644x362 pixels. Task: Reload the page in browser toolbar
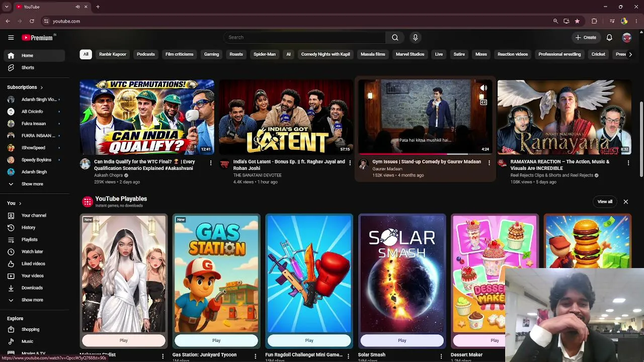click(x=32, y=21)
